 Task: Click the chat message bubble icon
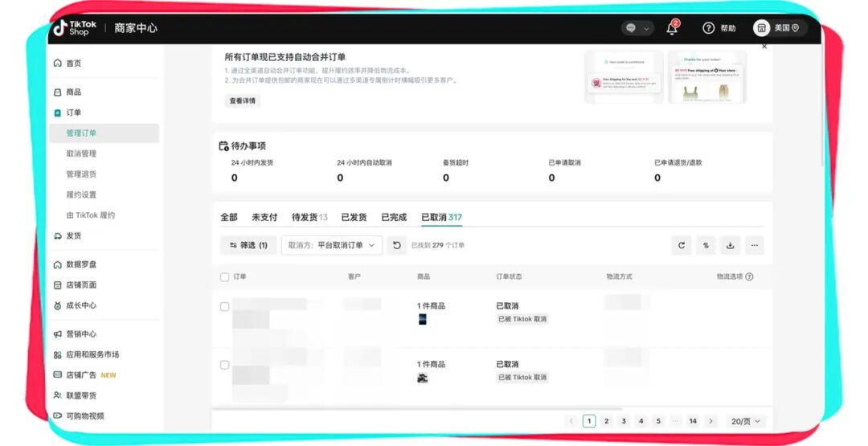(x=631, y=27)
